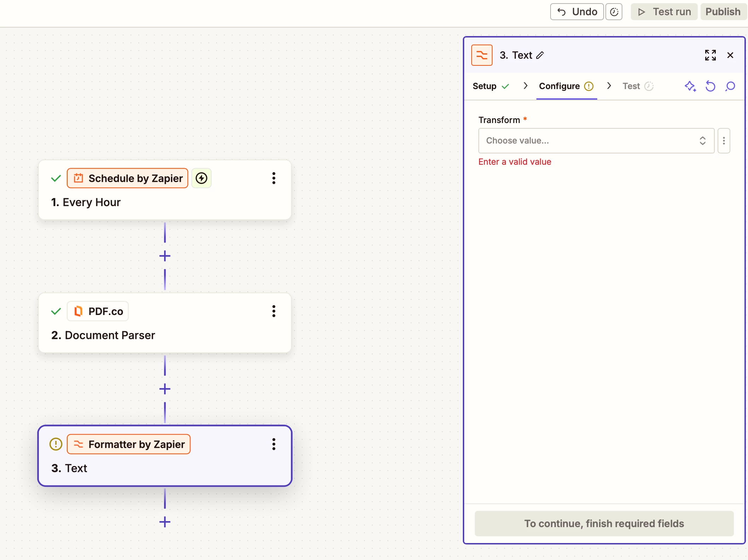Close the step editor panel
Image resolution: width=748 pixels, height=560 pixels.
pyautogui.click(x=730, y=55)
